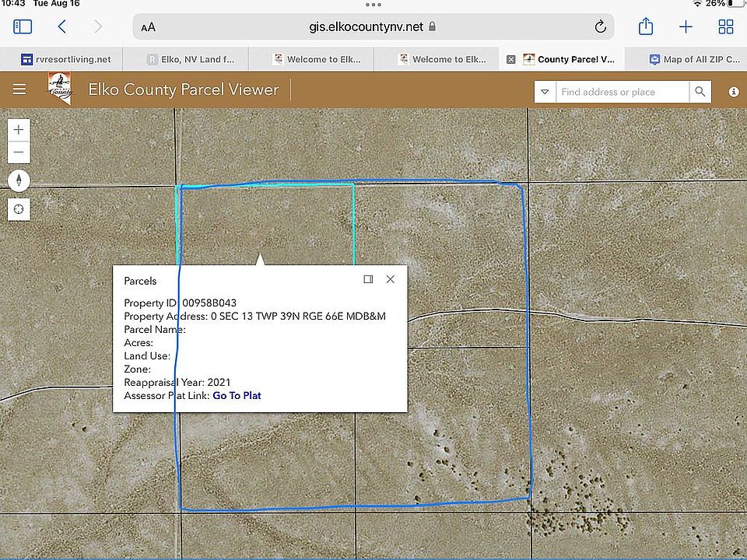Click the search magnifier button
The height and width of the screenshot is (560, 747).
700,92
